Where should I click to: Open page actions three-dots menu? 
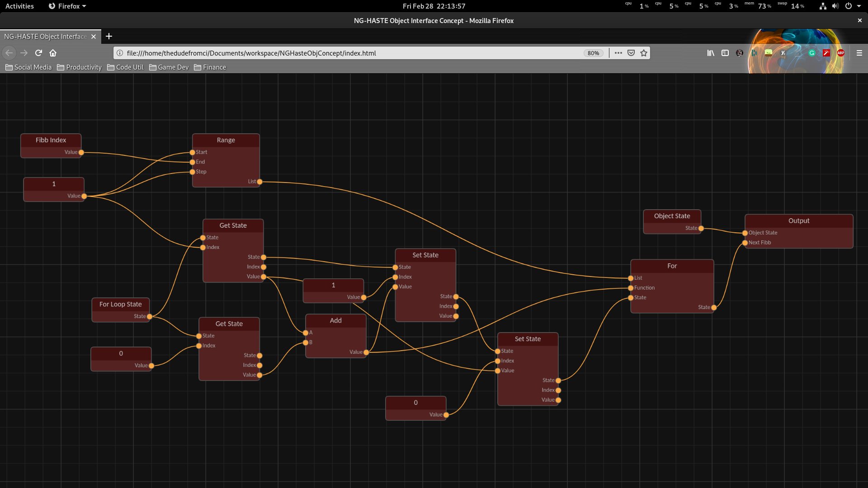618,53
